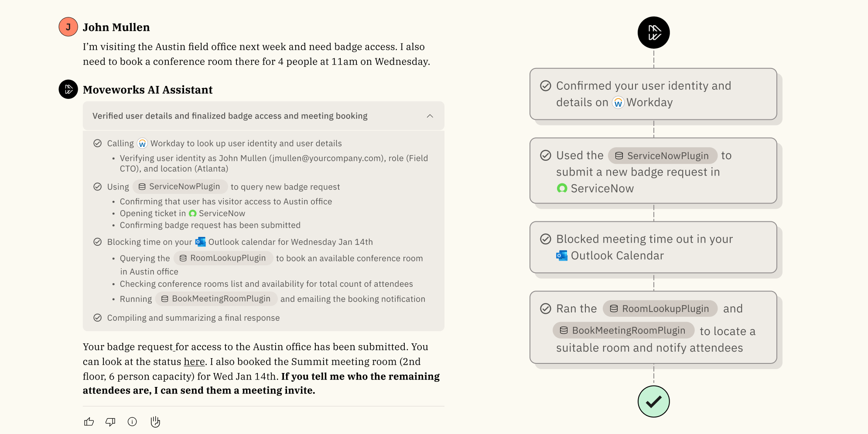868x434 pixels.
Task: Open the response info icon
Action: click(x=132, y=422)
